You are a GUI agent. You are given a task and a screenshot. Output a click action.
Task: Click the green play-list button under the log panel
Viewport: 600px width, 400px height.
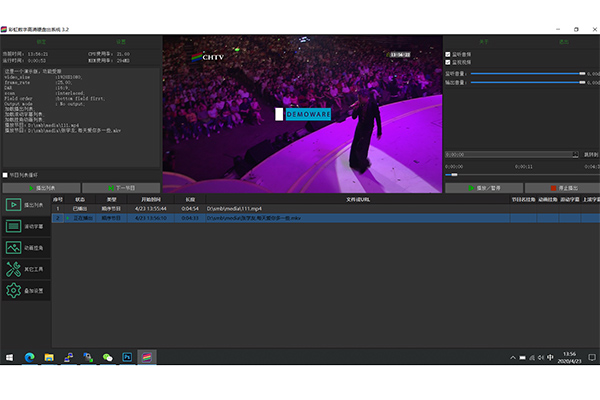(41, 188)
